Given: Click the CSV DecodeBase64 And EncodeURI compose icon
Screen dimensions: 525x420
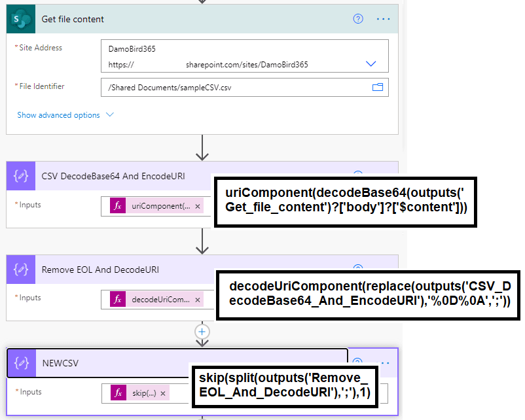Looking at the screenshot, I should (x=22, y=176).
